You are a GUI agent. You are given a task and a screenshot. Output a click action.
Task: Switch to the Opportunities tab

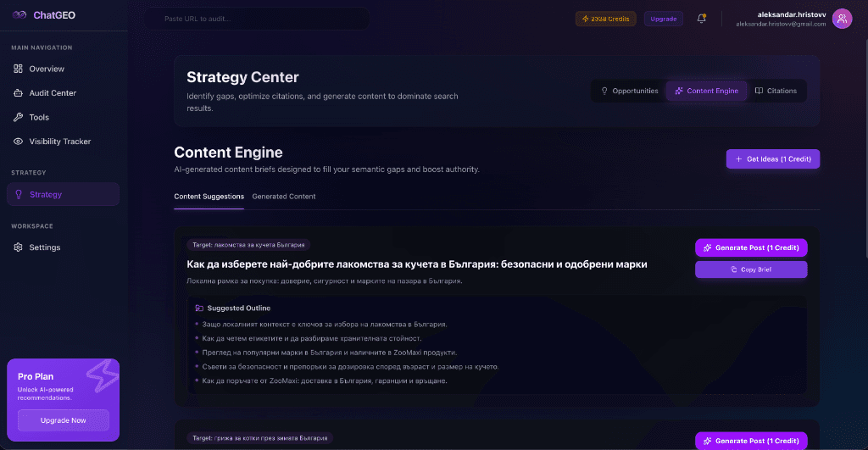pos(630,91)
